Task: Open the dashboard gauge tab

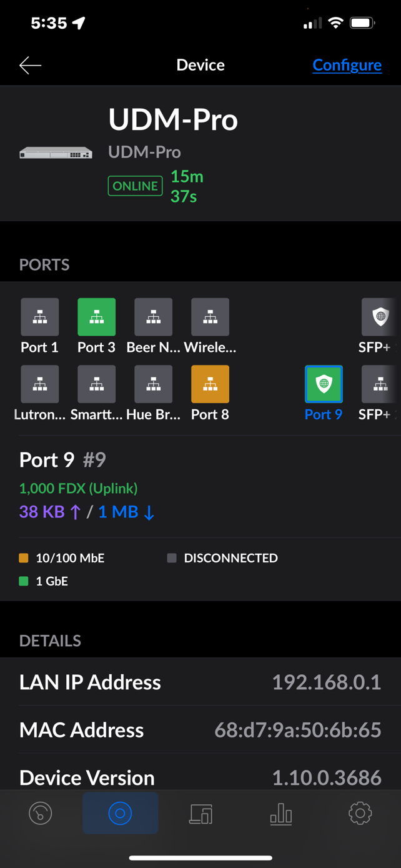Action: (41, 814)
